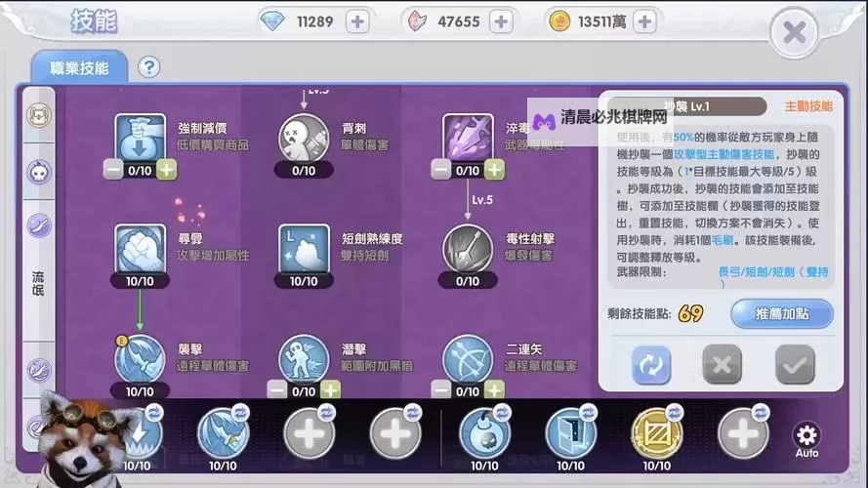Viewport: 868px width, 488px height.
Task: Add skill to last empty skill bar slot
Action: tap(743, 434)
